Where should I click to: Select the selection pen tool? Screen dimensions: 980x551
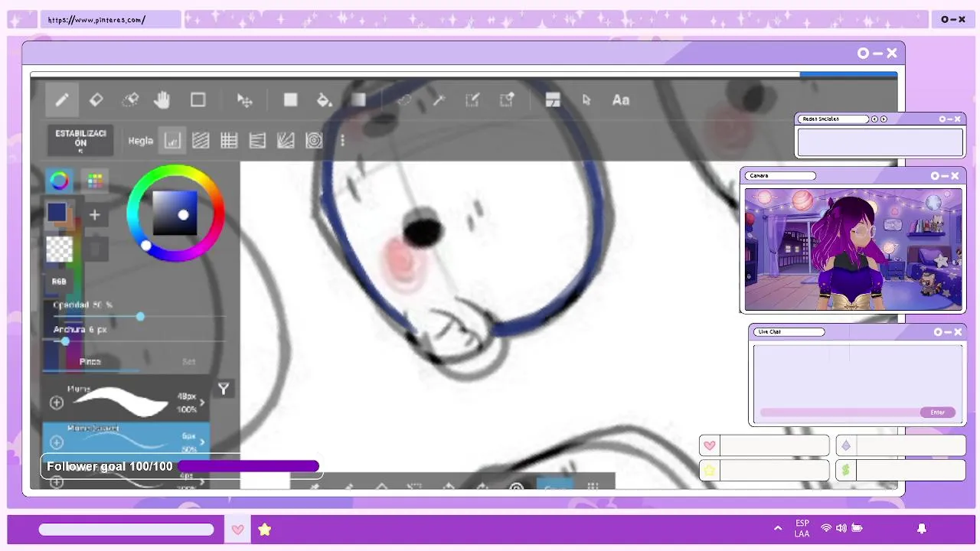472,100
